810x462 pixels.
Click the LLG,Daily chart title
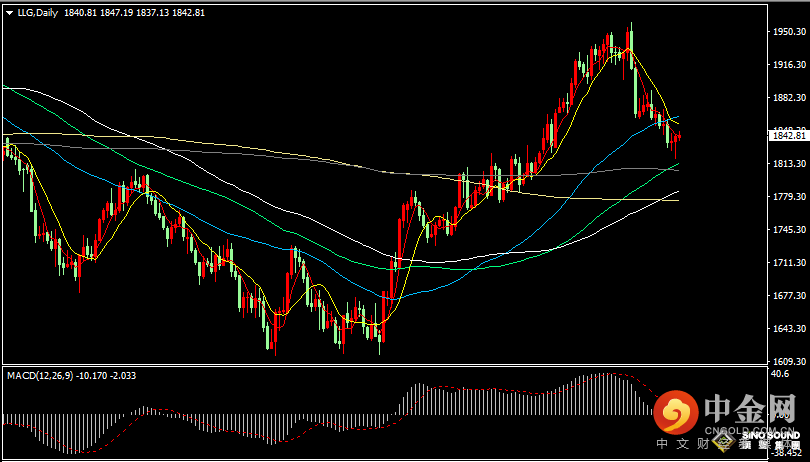click(38, 11)
